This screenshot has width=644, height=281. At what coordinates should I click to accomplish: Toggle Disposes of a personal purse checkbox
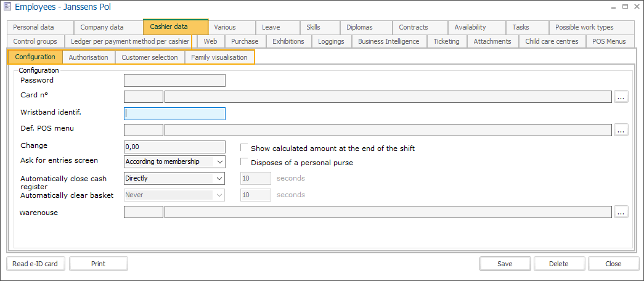tap(245, 162)
